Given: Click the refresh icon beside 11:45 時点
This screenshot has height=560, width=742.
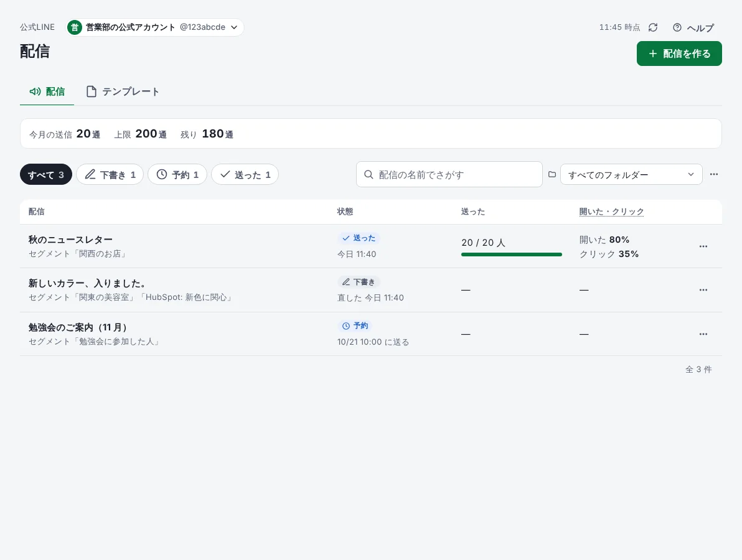Looking at the screenshot, I should [x=653, y=27].
